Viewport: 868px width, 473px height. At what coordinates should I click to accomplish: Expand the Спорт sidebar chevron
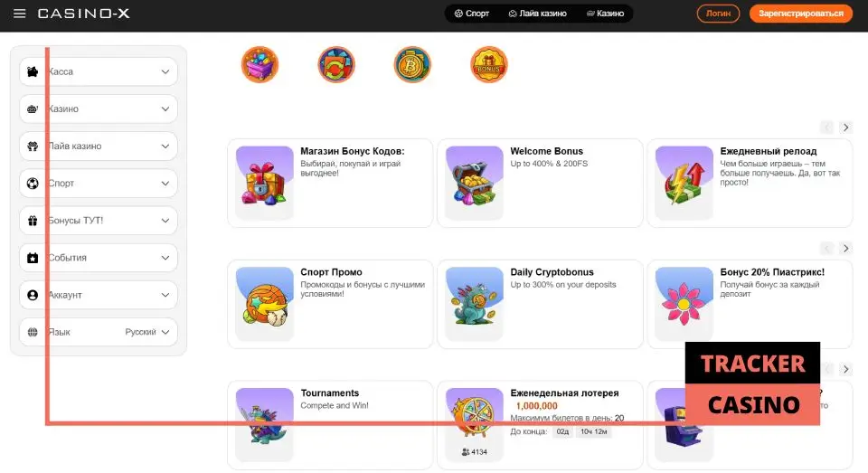(x=165, y=183)
